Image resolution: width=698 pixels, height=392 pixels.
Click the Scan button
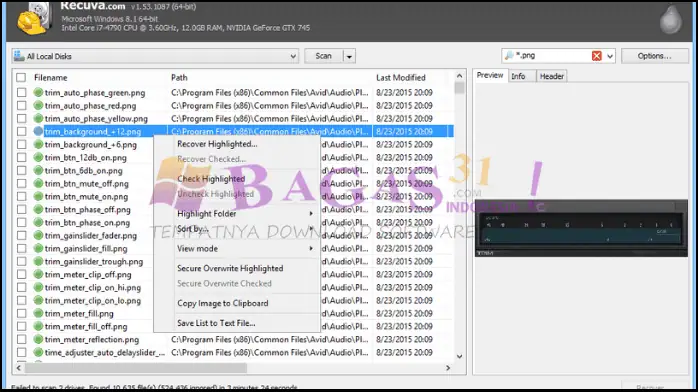(x=324, y=56)
